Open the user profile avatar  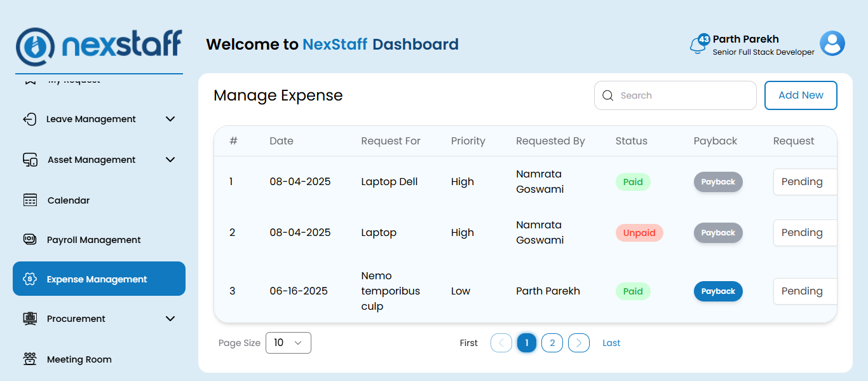point(832,44)
